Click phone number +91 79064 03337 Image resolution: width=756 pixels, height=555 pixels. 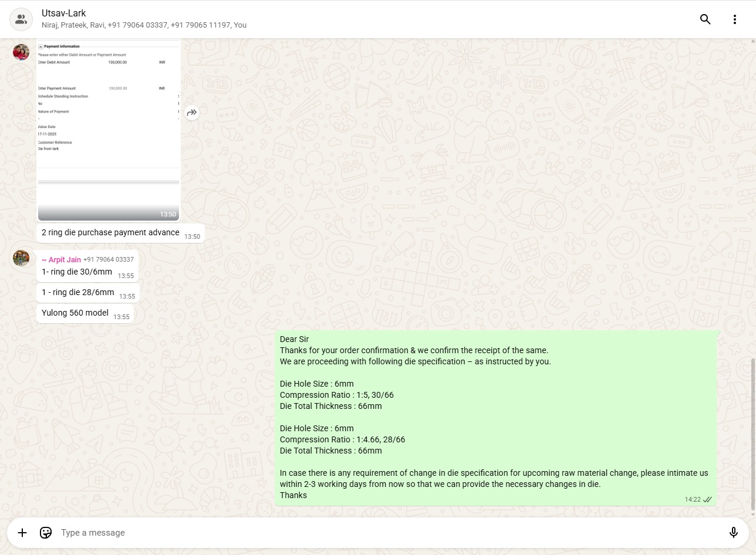[x=109, y=259]
